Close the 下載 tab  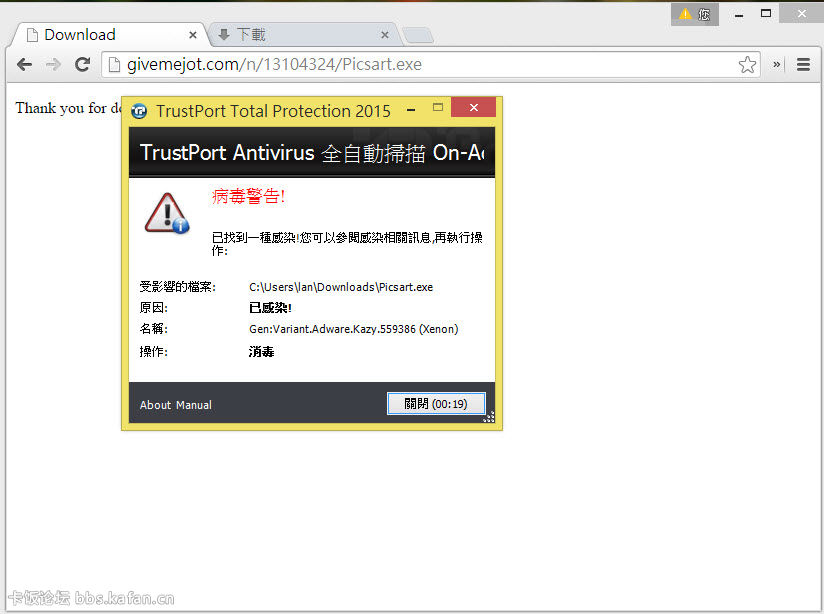(385, 35)
